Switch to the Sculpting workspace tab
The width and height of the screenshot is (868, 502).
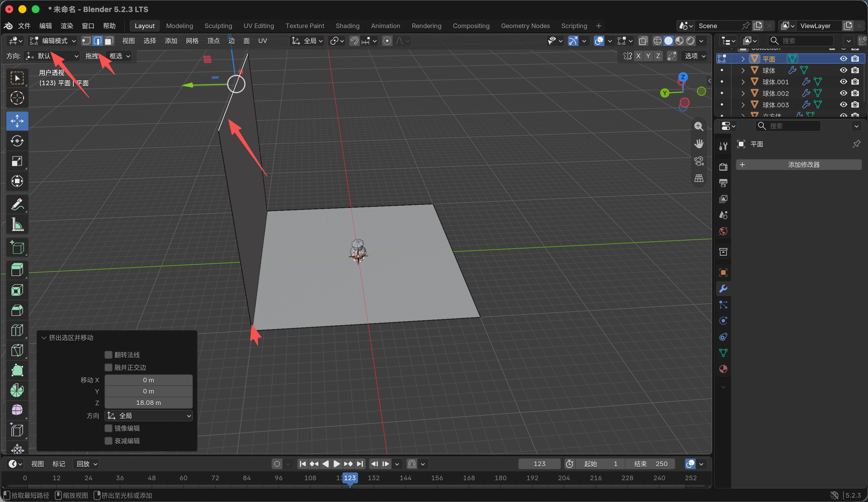(218, 26)
